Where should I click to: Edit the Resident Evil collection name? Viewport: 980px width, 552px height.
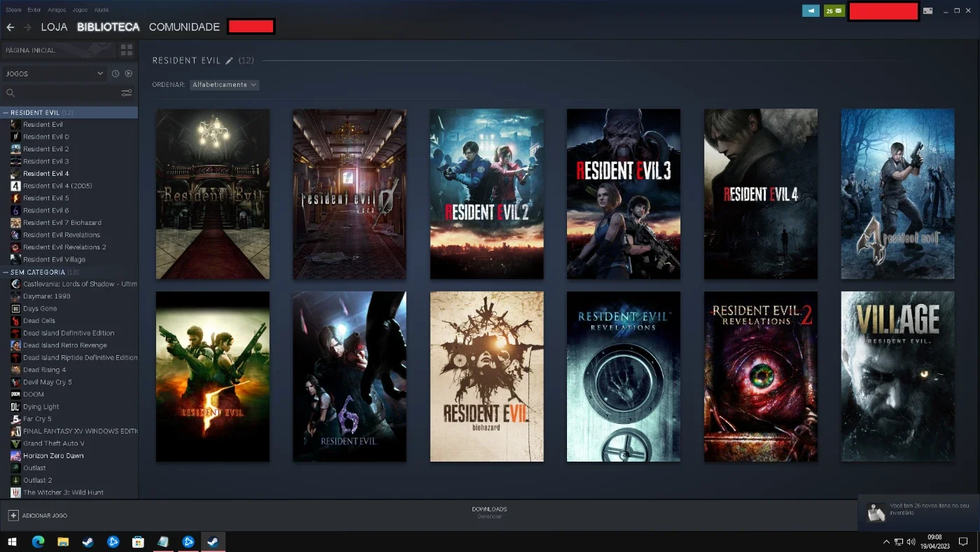click(x=229, y=61)
